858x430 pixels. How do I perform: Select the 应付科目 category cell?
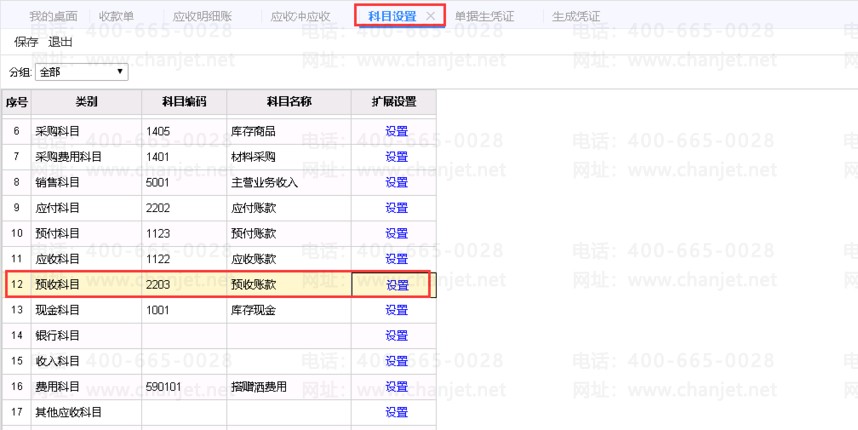click(x=86, y=208)
